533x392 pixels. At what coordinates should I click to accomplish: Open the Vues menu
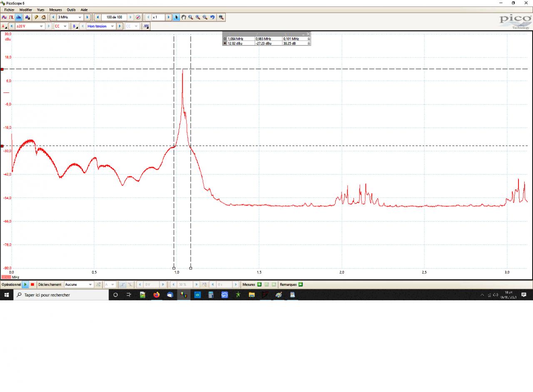[41, 10]
